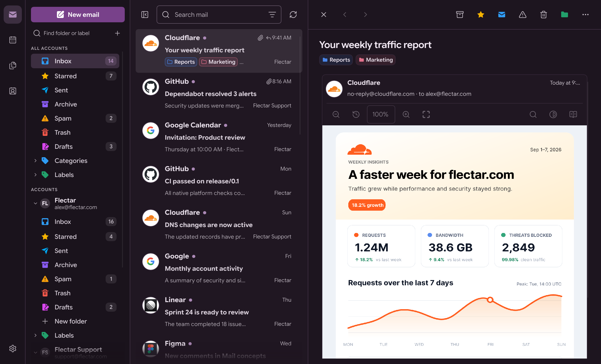Toggle star on the open email
This screenshot has height=364, width=601.
tap(481, 15)
